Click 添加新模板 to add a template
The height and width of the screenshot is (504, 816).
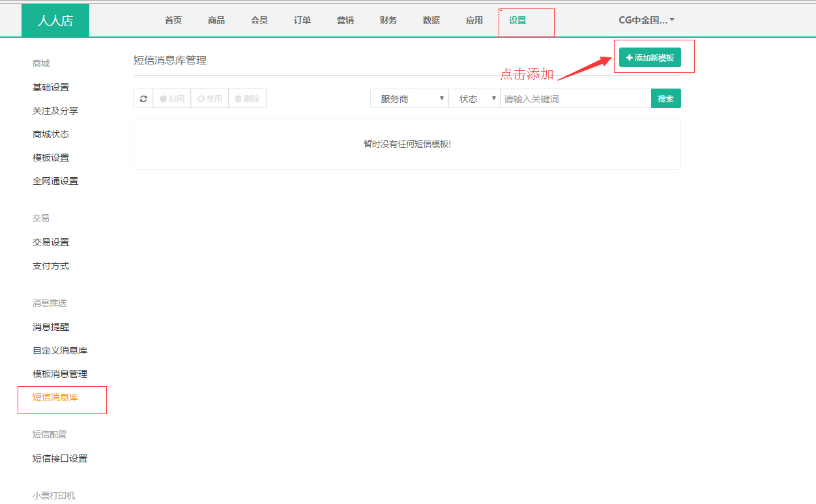coord(650,58)
